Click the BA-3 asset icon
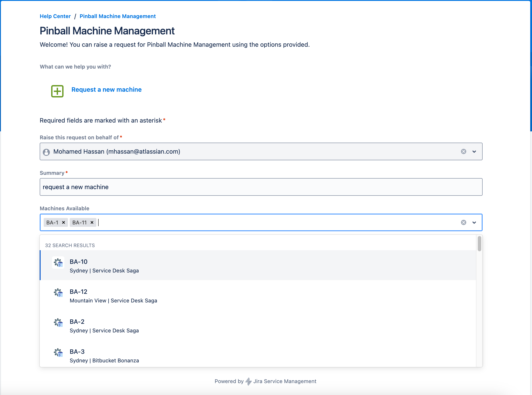The width and height of the screenshot is (532, 395). [x=58, y=352]
